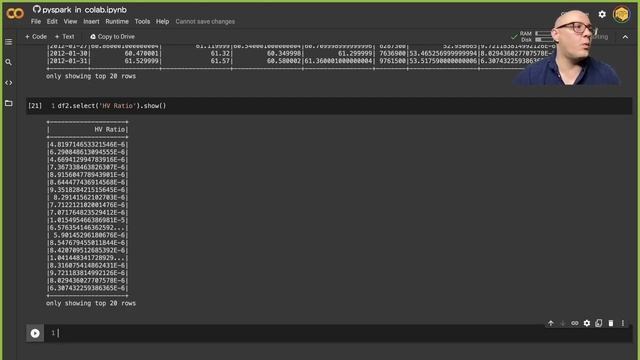Click the date cell 2012-01-31

(69, 61)
